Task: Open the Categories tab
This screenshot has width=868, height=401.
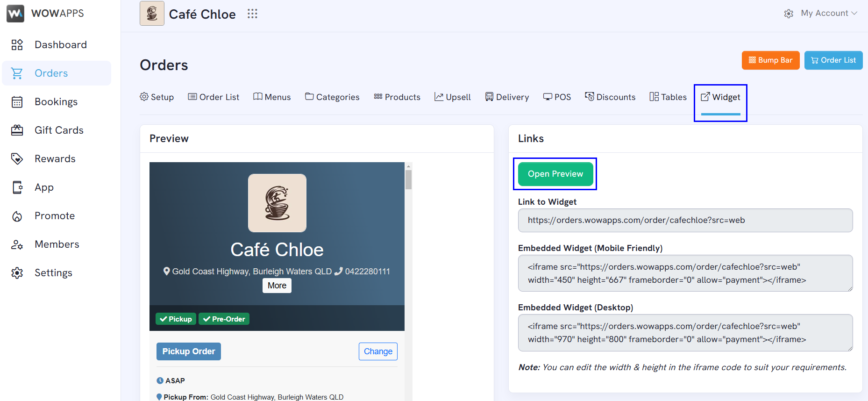Action: click(x=332, y=97)
